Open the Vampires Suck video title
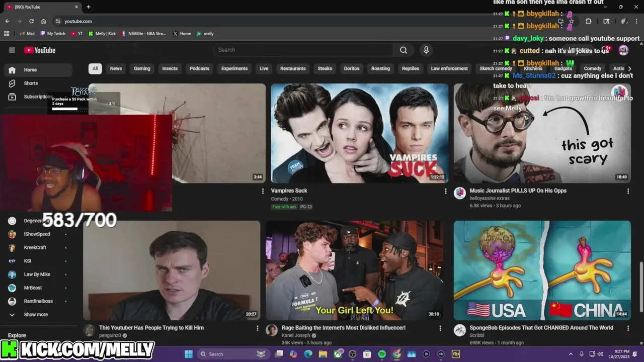Screen dimensions: 644x362 289,191
